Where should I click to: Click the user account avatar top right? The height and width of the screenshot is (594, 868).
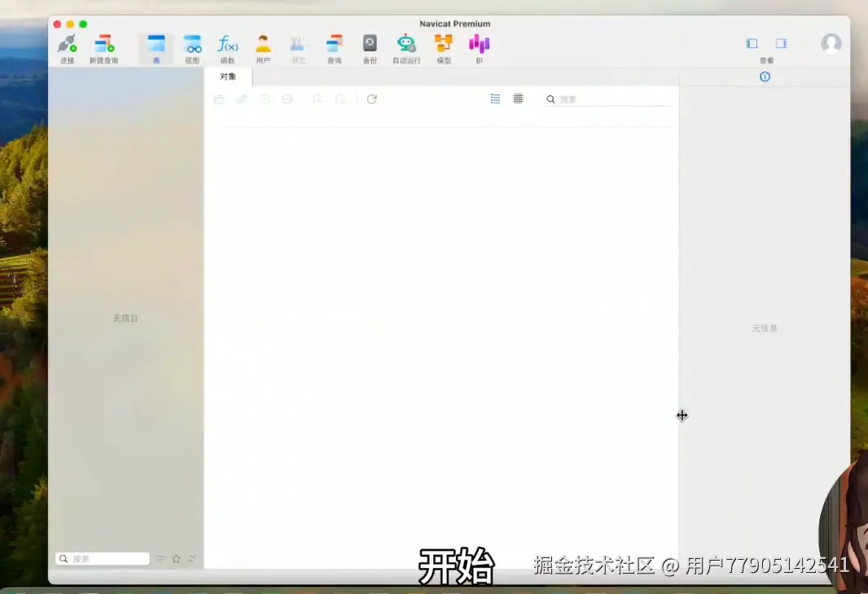coord(831,44)
